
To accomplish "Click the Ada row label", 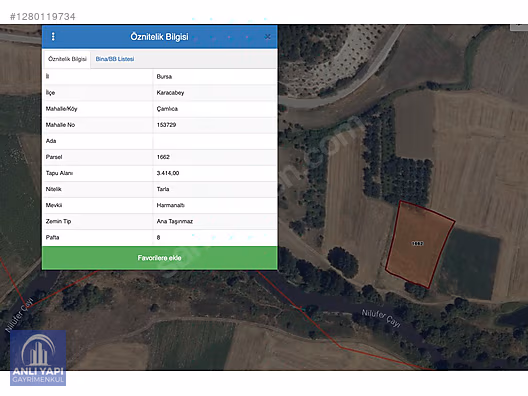I will [51, 141].
